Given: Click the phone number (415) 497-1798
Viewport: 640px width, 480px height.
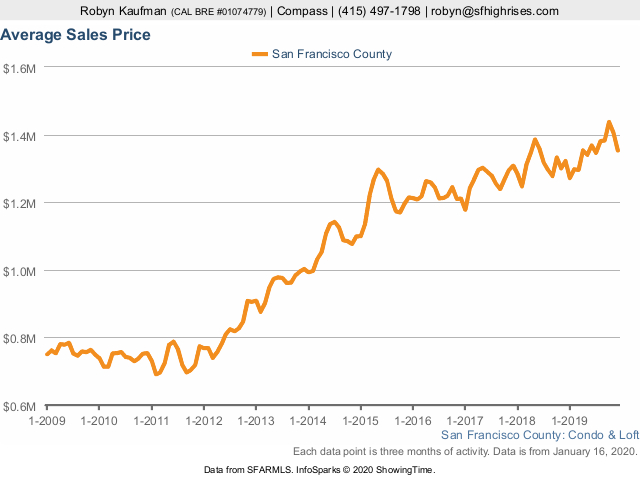Looking at the screenshot, I should coord(379,11).
